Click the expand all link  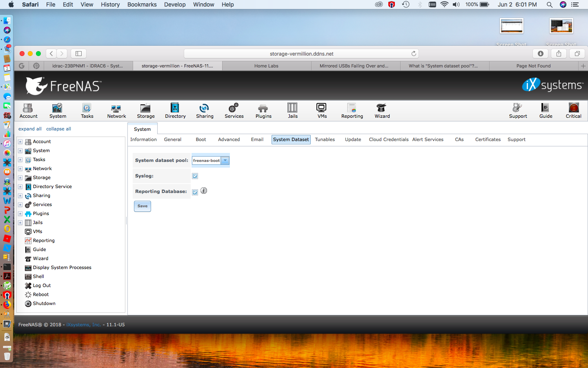point(30,129)
